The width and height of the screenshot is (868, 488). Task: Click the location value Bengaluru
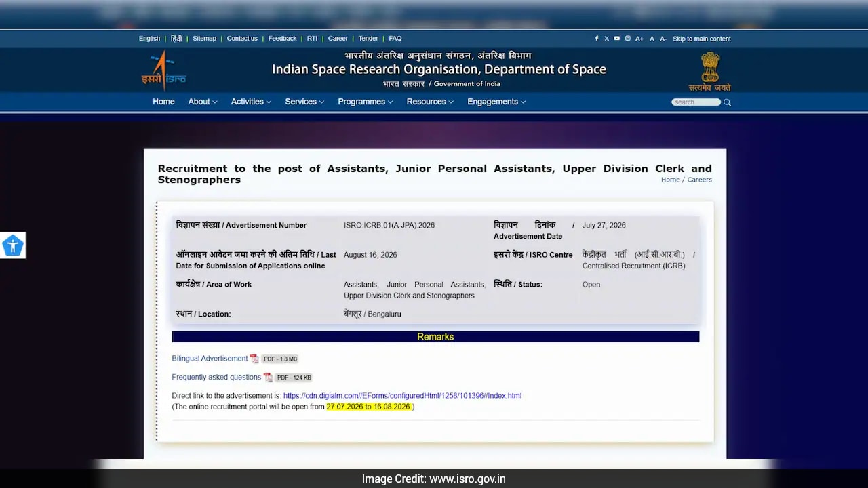[x=372, y=314]
